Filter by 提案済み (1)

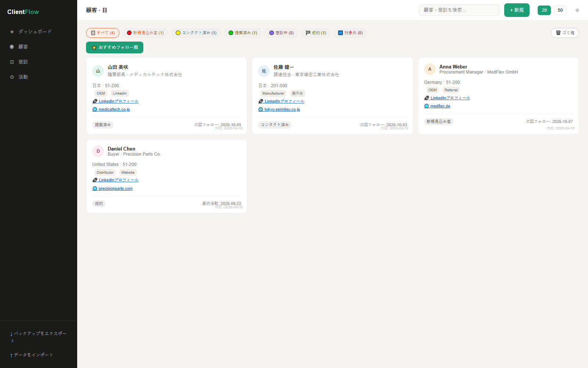243,33
